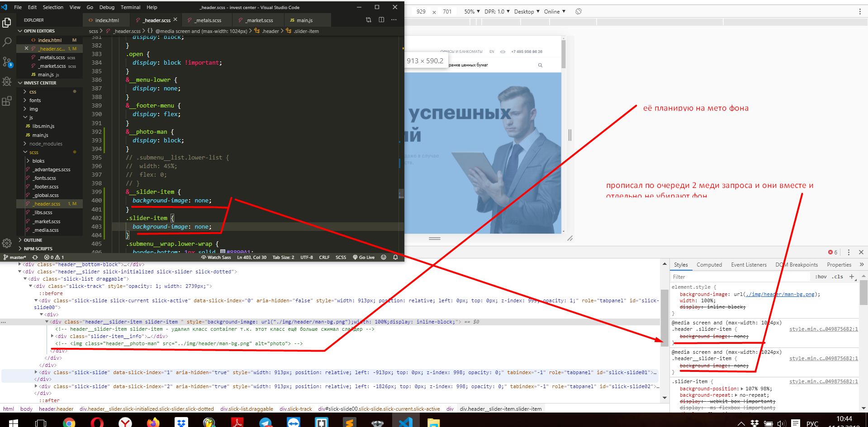Open the notifications bell in status bar
The image size is (868, 427).
pos(395,257)
